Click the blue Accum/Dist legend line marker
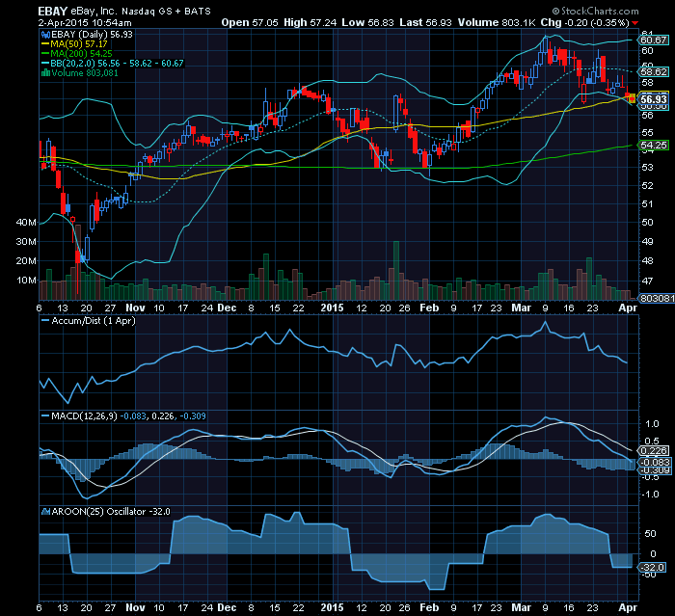The image size is (675, 616). click(x=45, y=321)
